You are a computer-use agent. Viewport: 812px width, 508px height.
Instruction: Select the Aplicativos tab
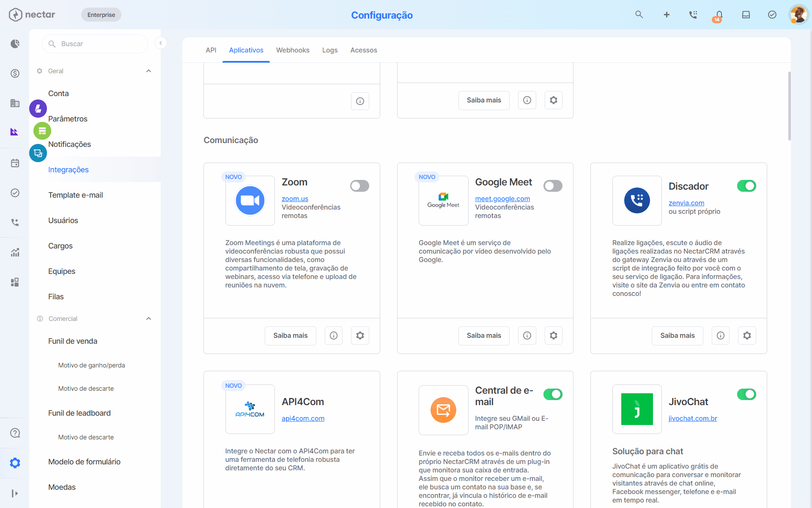[x=246, y=50]
